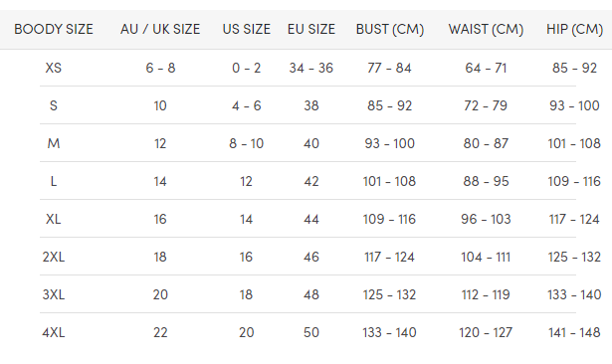Select the AU / UK SIZE header
Viewport: 612px width, 364px height.
coord(160,29)
